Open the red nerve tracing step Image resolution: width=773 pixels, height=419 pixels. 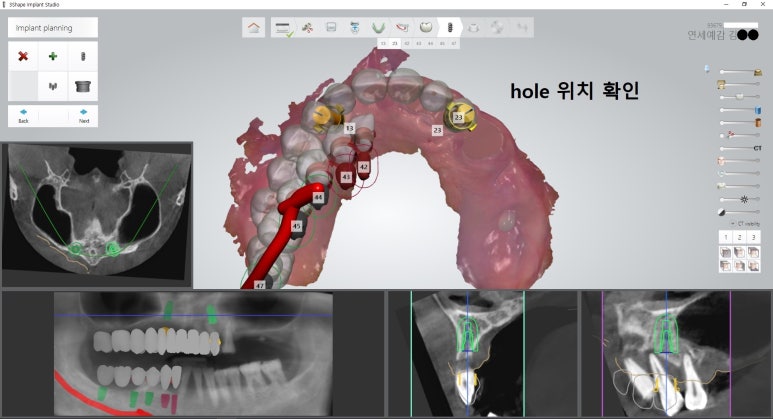pos(402,27)
